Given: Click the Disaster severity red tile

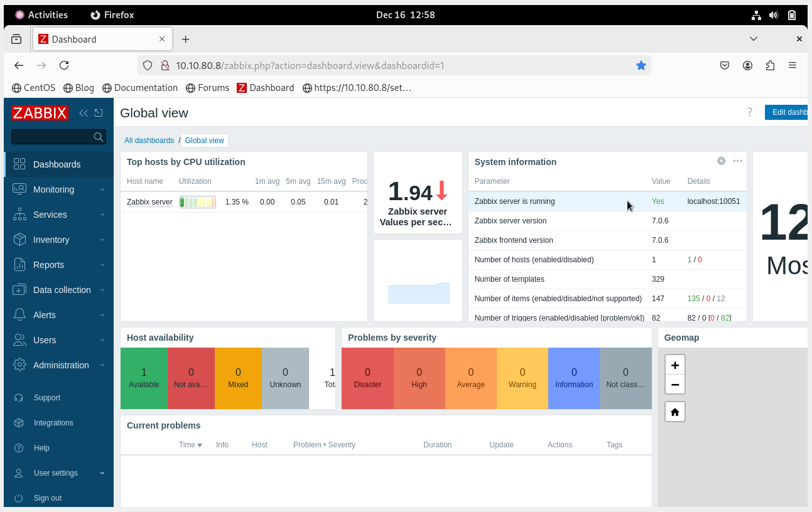Looking at the screenshot, I should pyautogui.click(x=367, y=378).
